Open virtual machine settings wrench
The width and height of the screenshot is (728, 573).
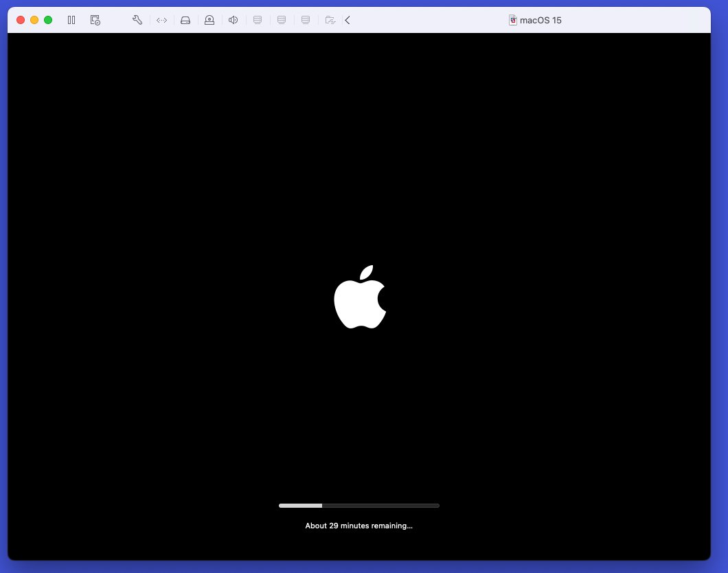(x=137, y=20)
